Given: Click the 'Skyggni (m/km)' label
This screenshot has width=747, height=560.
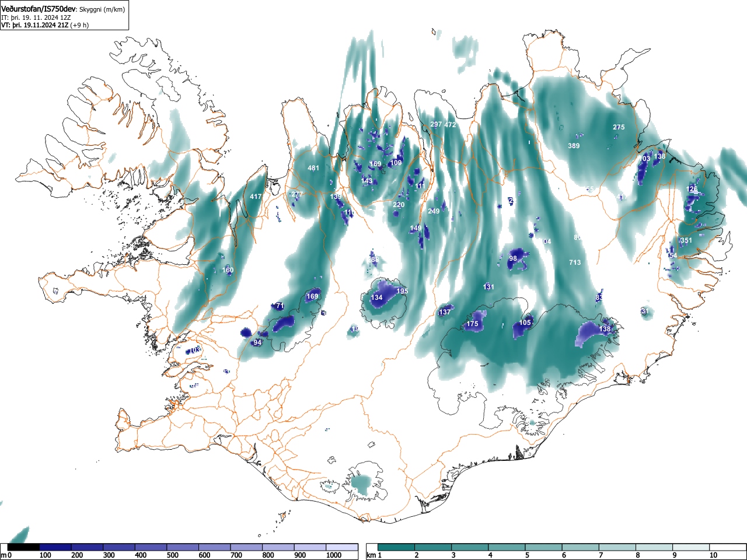Looking at the screenshot, I should point(102,10).
